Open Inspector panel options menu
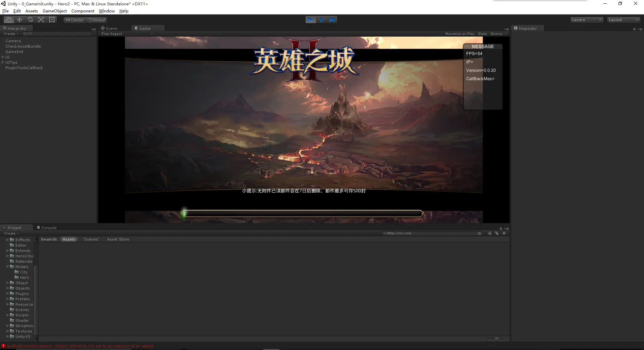Viewport: 644px width, 350px height. pyautogui.click(x=640, y=29)
